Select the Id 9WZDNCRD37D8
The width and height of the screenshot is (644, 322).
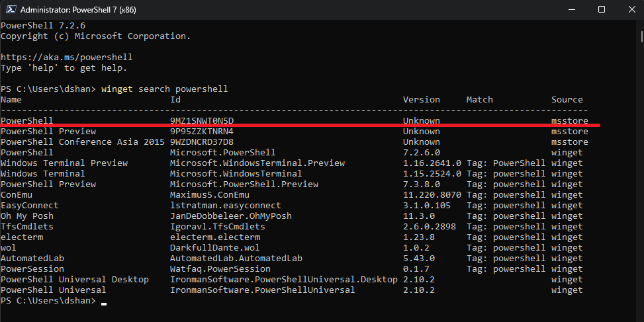pyautogui.click(x=202, y=142)
